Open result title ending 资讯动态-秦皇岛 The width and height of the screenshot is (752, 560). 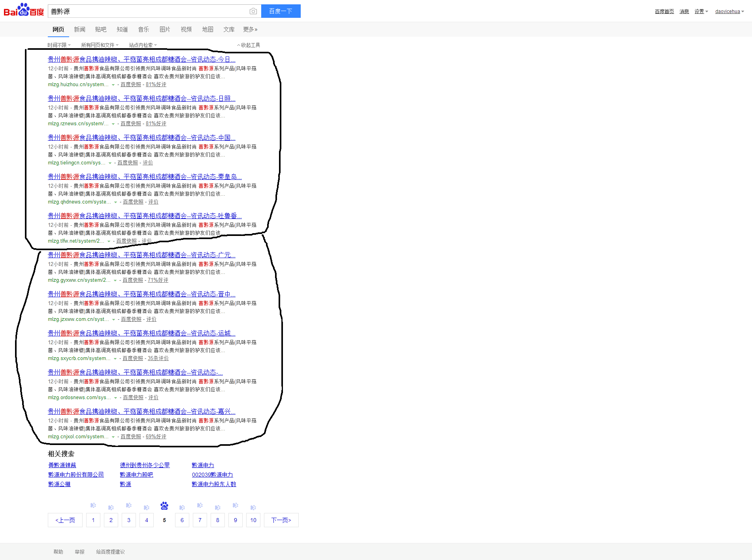coord(145,177)
